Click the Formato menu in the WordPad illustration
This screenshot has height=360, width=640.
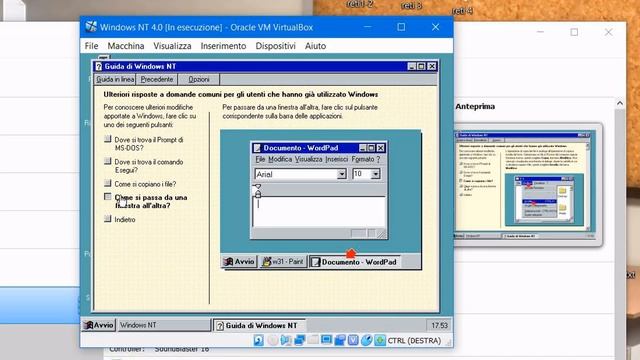[363, 159]
